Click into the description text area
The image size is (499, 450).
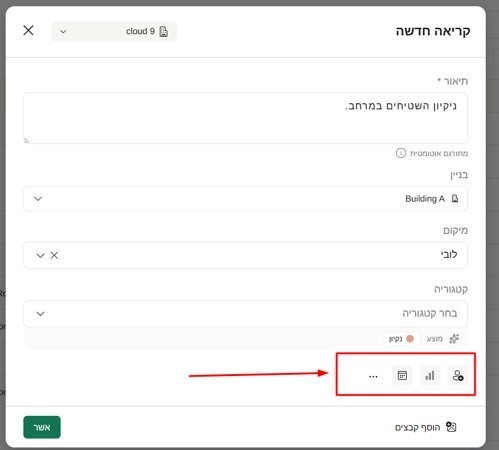[245, 118]
